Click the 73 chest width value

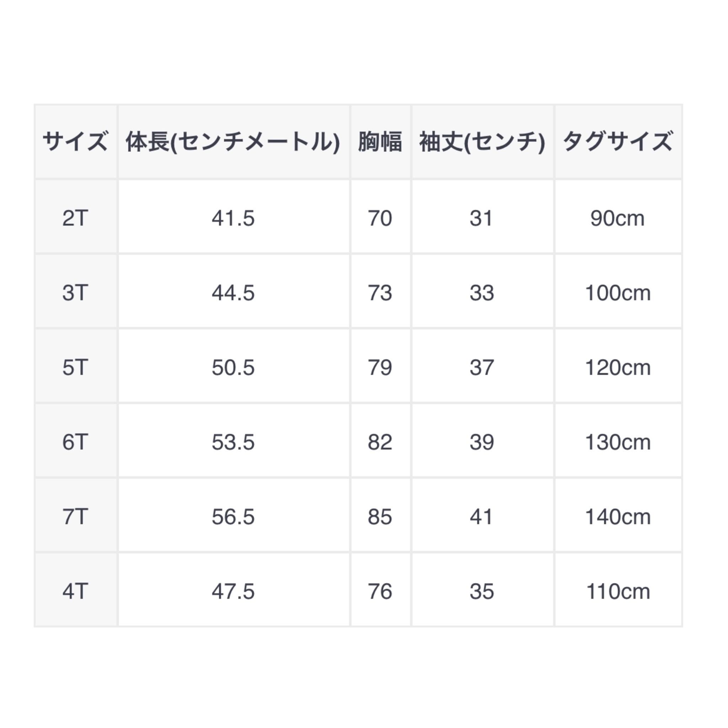coord(380,293)
